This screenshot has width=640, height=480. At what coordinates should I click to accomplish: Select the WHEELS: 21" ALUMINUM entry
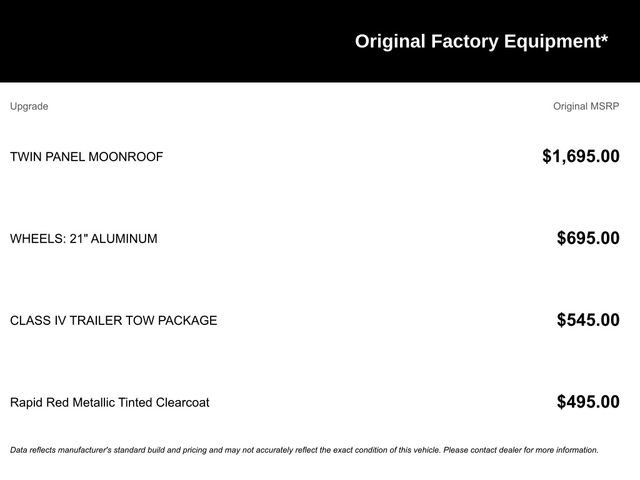click(x=84, y=238)
